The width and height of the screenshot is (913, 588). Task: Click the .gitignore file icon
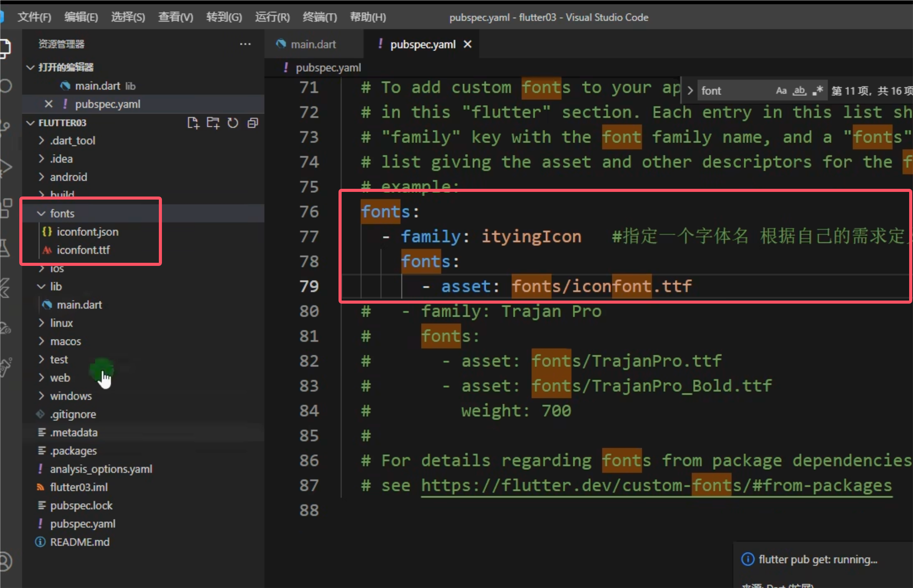click(x=40, y=414)
